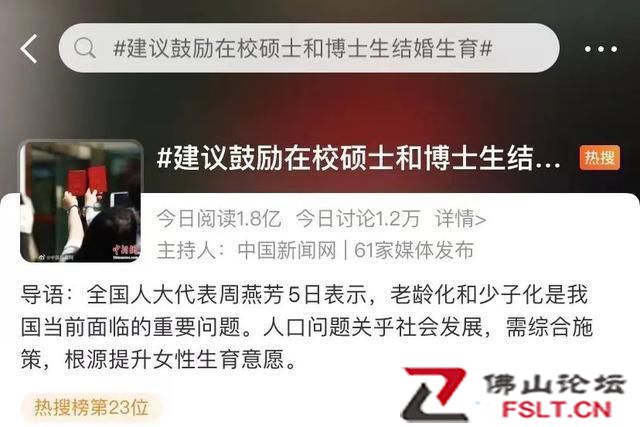Viewport: 640px width, 427px height.
Task: Click the orange 热搜 badge
Action: click(x=599, y=158)
